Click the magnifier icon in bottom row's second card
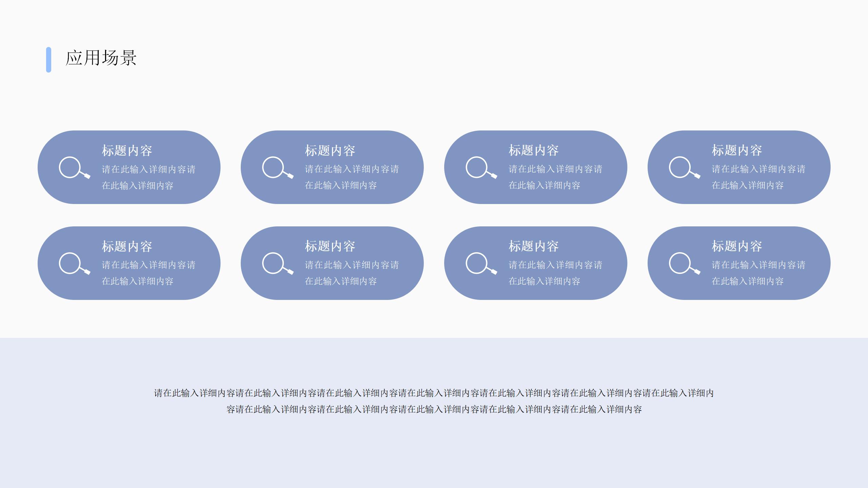The width and height of the screenshot is (868, 488). (x=278, y=263)
